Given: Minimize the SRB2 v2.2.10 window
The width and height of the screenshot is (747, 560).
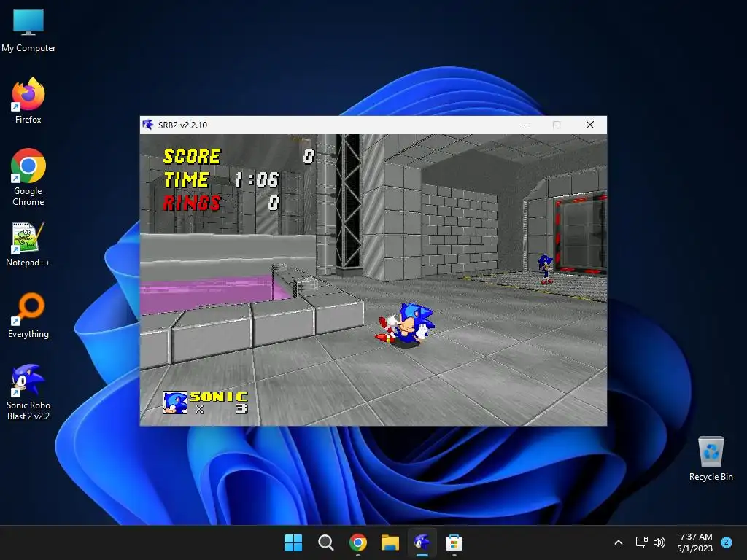Looking at the screenshot, I should (524, 125).
